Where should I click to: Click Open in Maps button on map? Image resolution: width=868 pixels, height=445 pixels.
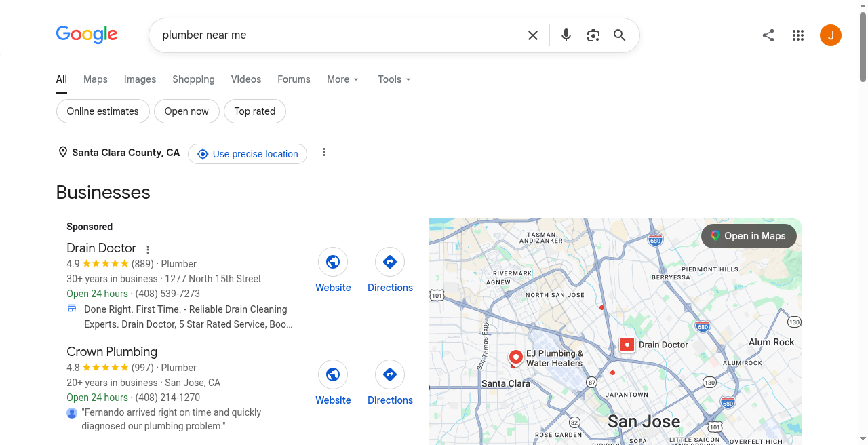(749, 236)
